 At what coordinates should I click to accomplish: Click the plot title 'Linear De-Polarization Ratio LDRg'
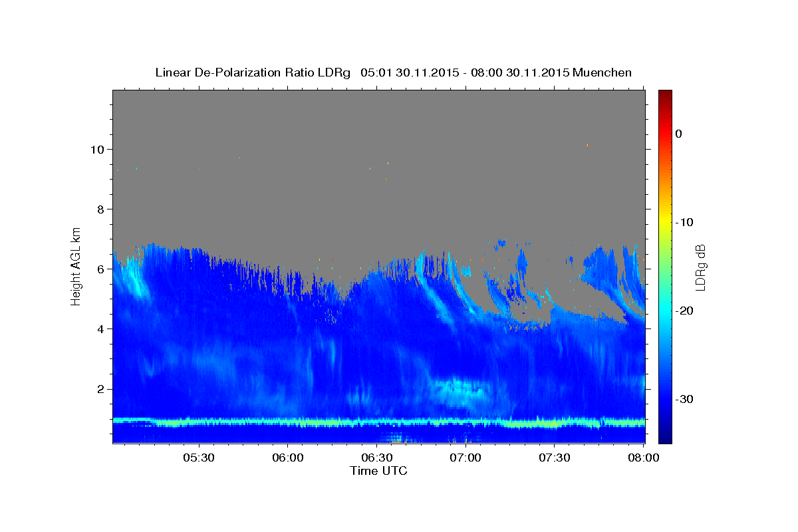[253, 72]
